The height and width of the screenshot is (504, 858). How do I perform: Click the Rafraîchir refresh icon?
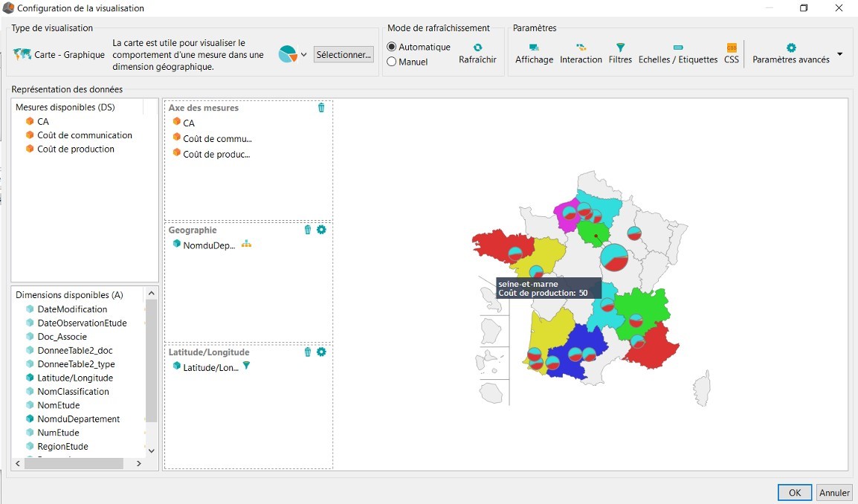coord(477,48)
